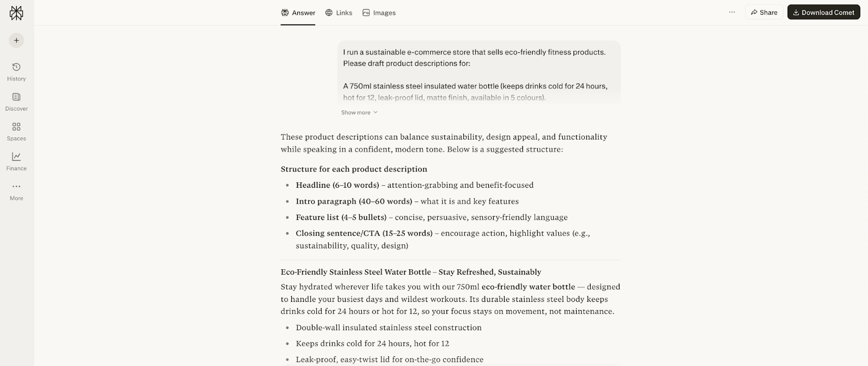Click the download icon on Download Comet
The height and width of the screenshot is (366, 868).
pyautogui.click(x=797, y=12)
